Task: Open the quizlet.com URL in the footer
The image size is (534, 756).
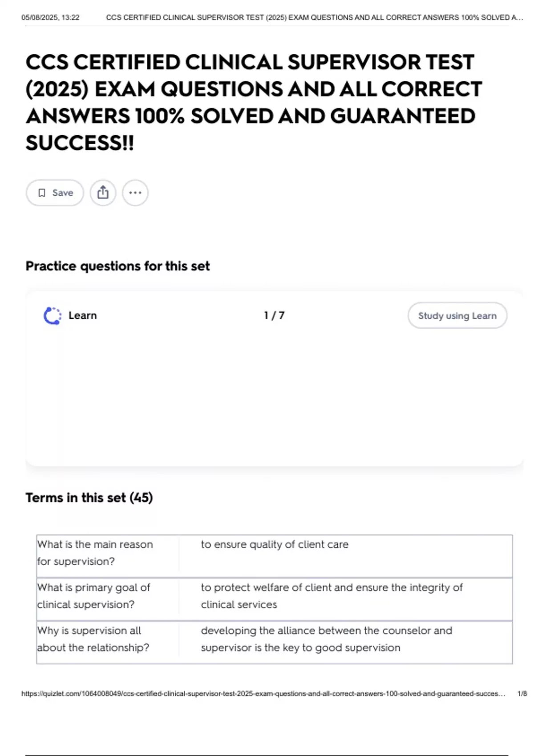Action: [263, 693]
